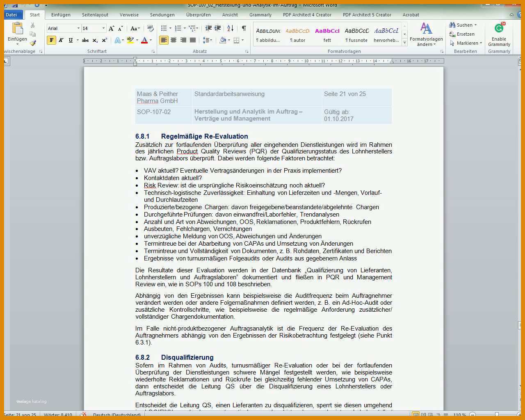Apply the 'hervorheb...' style

(x=386, y=35)
